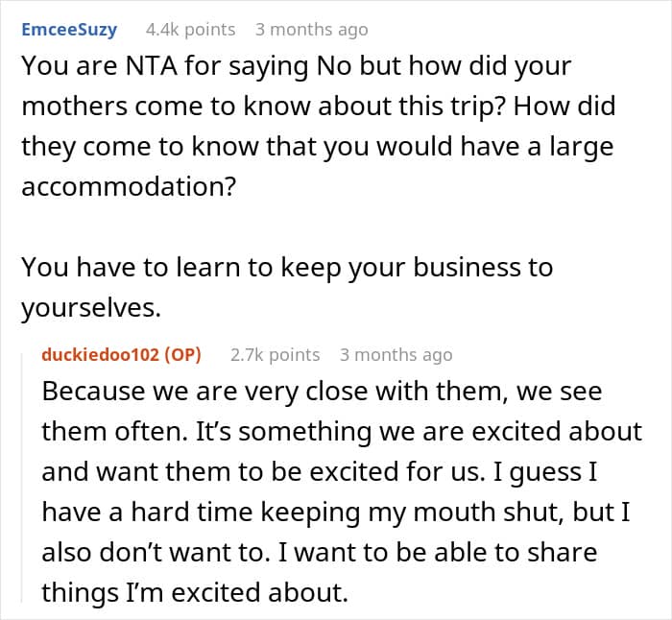
Task: Click the final line 'things I'm excited about.'
Action: [195, 592]
